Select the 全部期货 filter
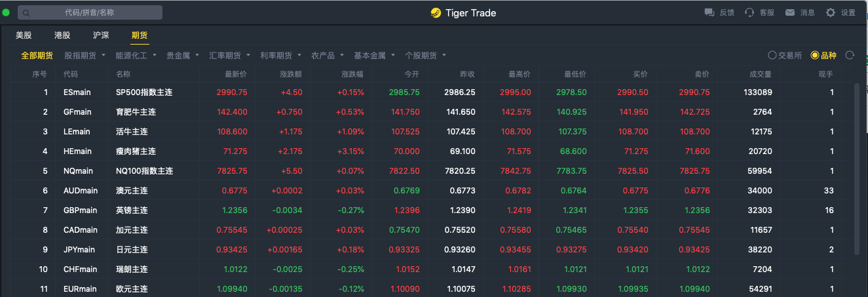 (37, 56)
